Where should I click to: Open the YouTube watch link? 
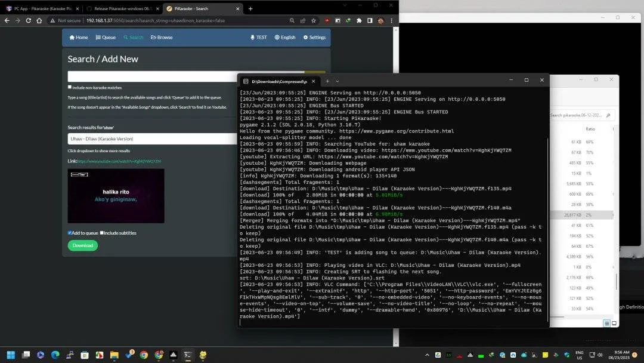(x=119, y=162)
